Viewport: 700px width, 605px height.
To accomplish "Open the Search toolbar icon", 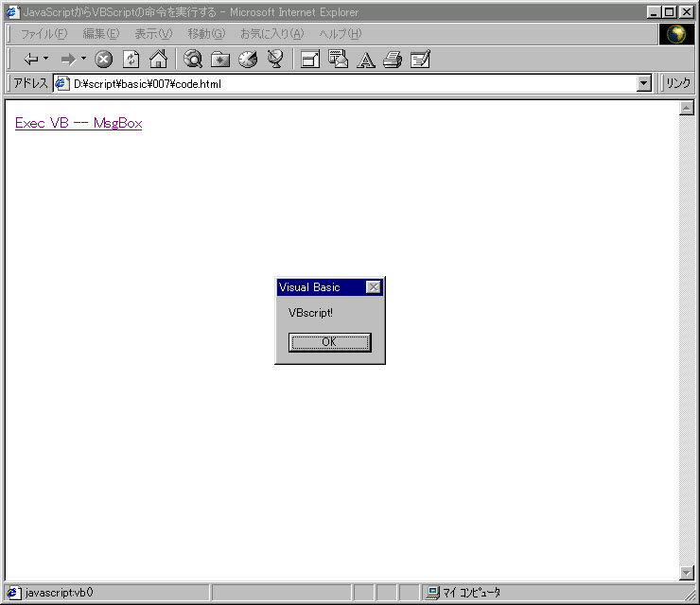I will point(193,59).
